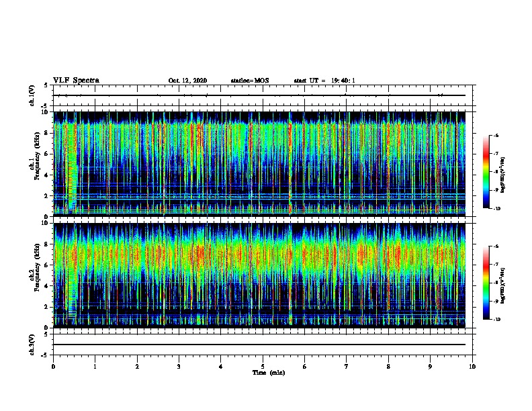This screenshot has width=532, height=411.
Task: Click the 8 kHz tick label on ch.1 axis
Action: [46, 133]
